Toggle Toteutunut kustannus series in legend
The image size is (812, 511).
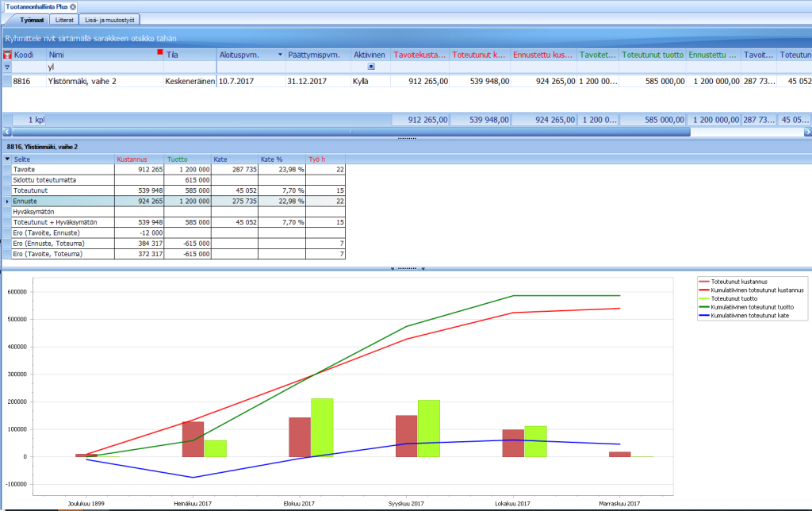click(738, 282)
